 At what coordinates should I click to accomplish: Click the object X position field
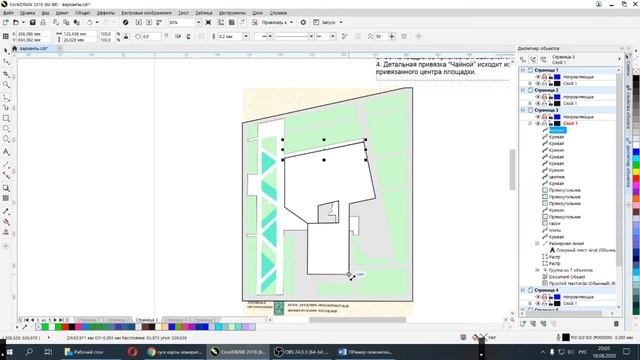pyautogui.click(x=34, y=34)
